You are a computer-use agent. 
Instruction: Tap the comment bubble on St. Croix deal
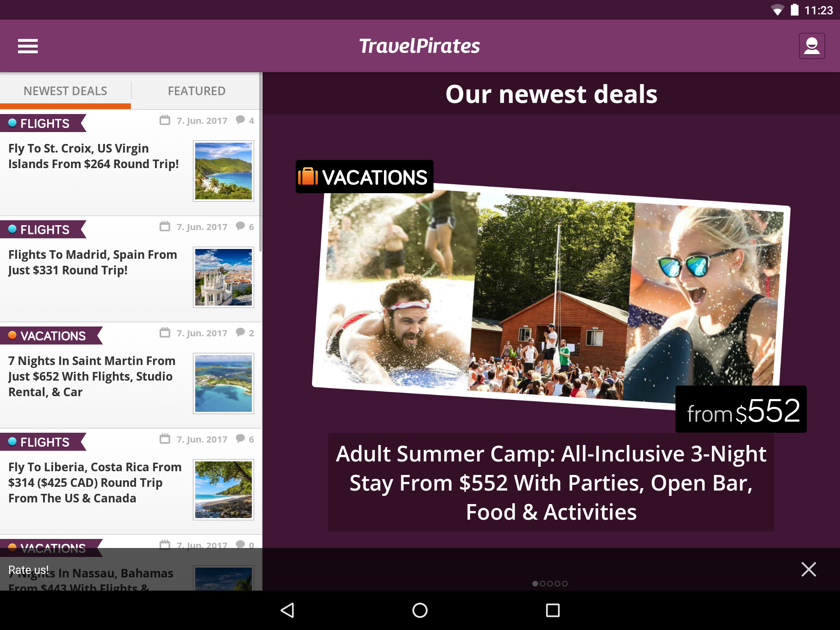[x=240, y=120]
